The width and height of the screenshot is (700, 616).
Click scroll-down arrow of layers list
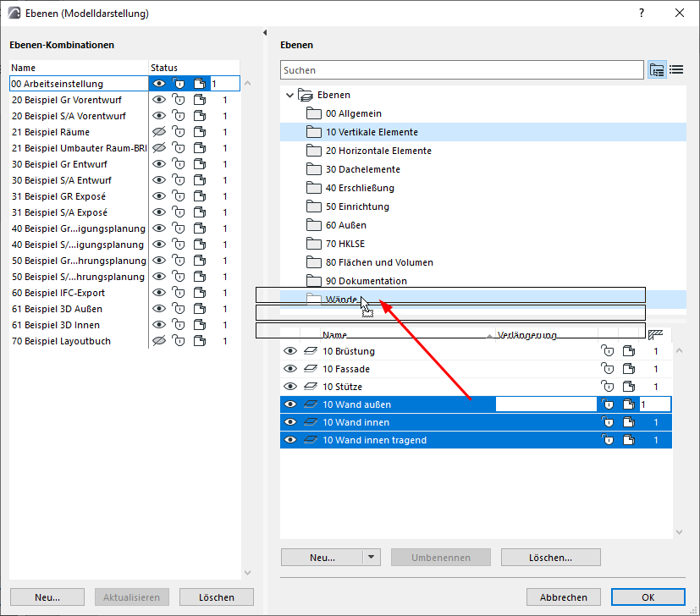click(x=679, y=531)
